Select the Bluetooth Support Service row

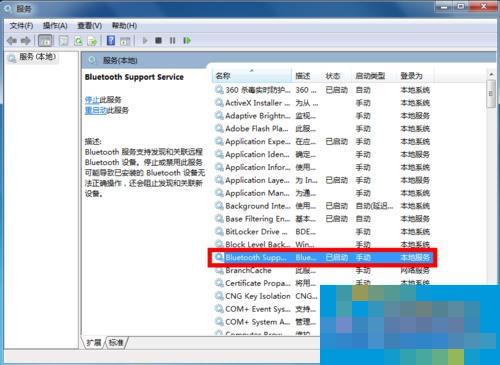[x=323, y=257]
